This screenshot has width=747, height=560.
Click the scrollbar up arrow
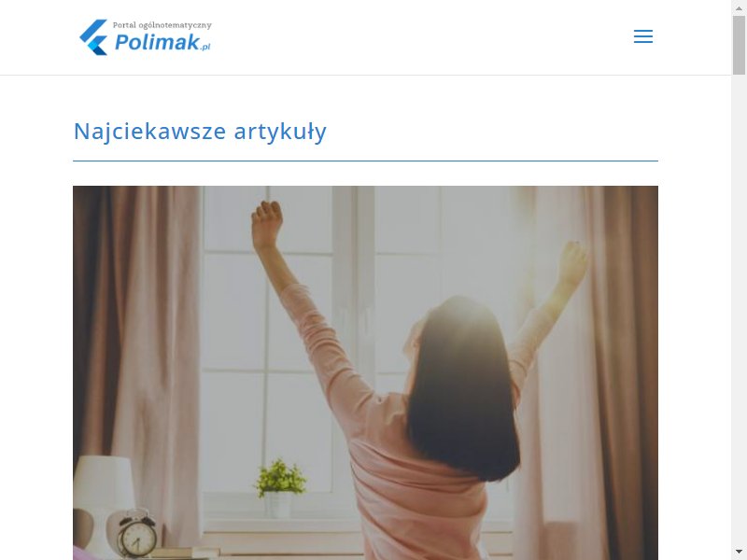(739, 8)
